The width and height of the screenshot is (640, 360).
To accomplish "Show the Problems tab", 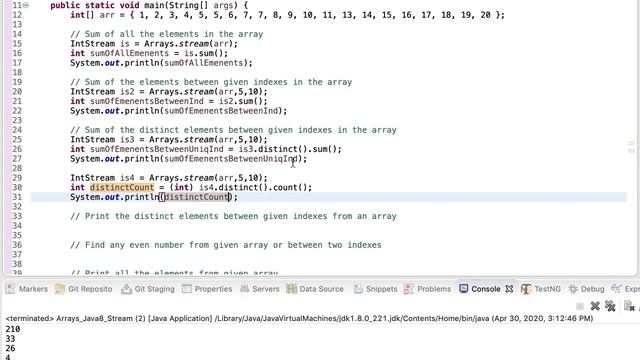I will coord(427,289).
